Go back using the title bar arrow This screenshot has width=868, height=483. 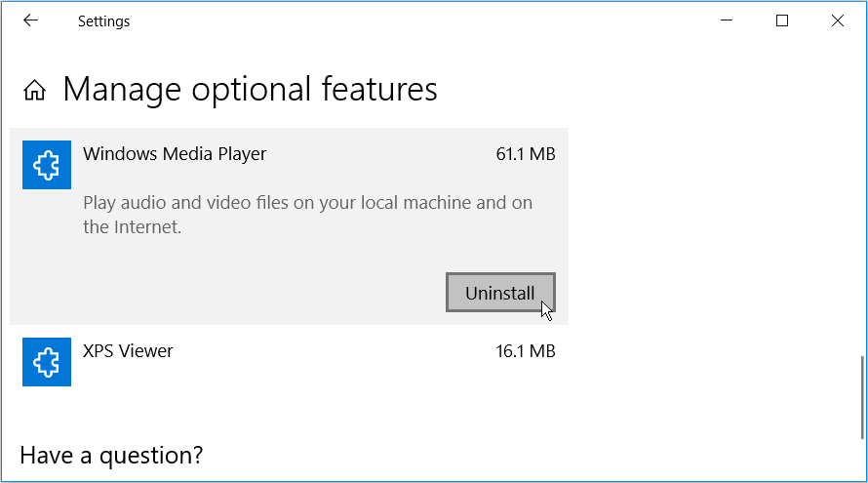[30, 20]
